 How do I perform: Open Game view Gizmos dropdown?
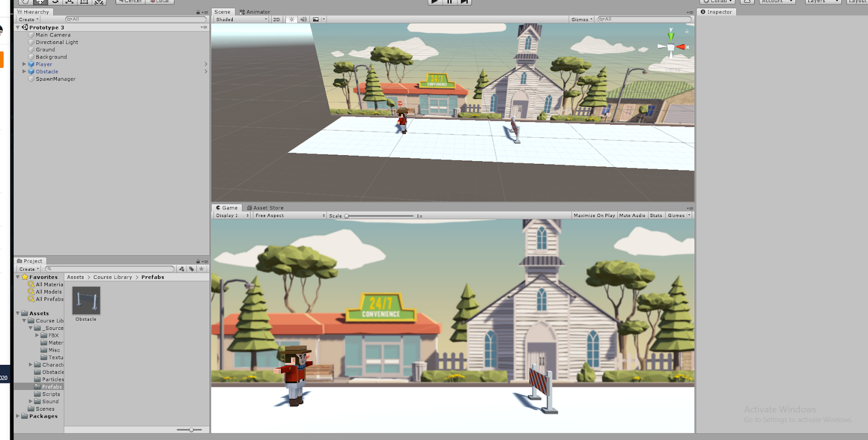coord(678,215)
